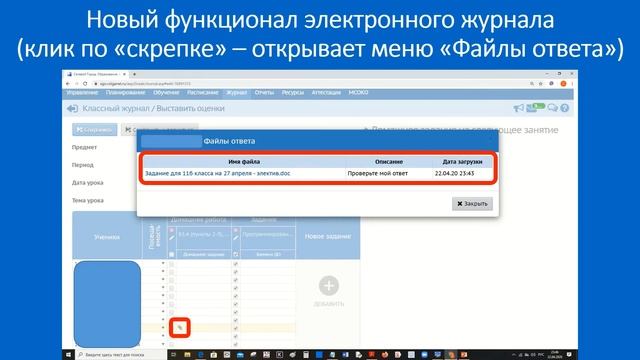Screen dimensions: 640x360
Task: Click the paperclip icon in the highlighted row
Action: (180, 328)
